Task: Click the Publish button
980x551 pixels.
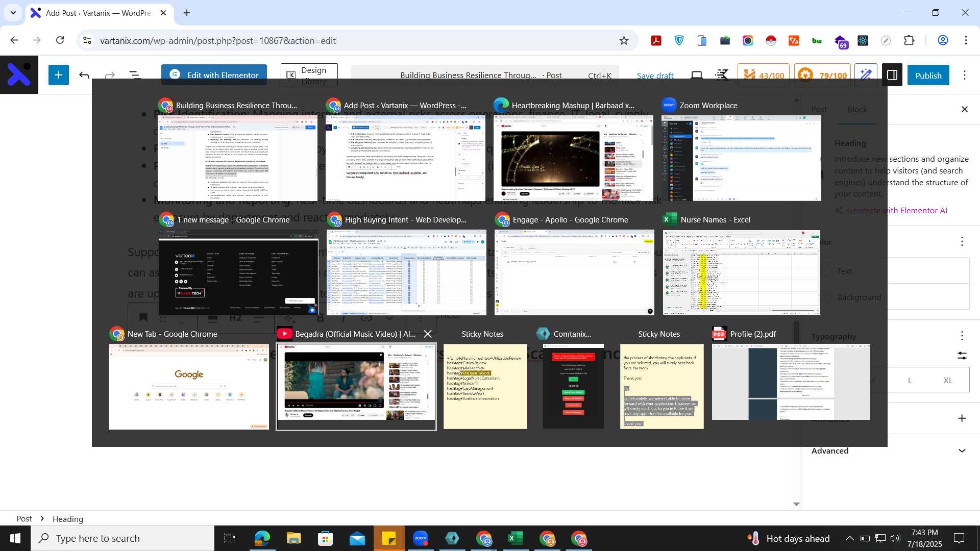Action: pos(928,75)
